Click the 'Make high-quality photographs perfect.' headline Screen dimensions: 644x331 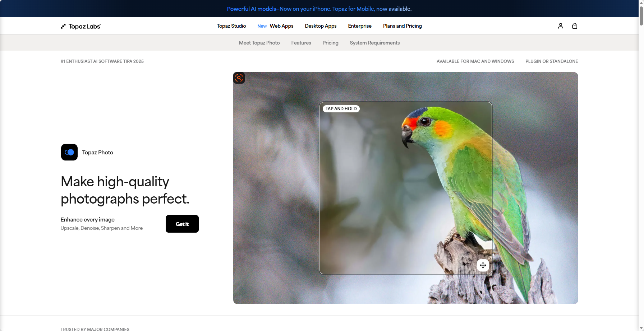point(125,190)
